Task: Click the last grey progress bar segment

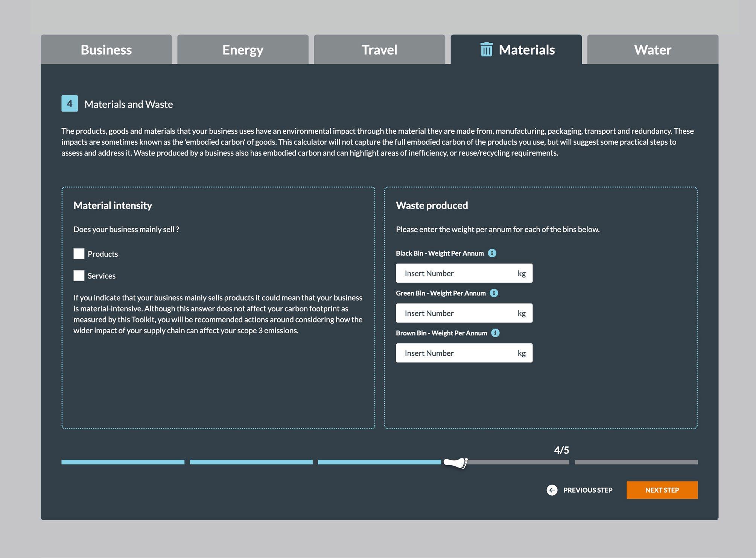Action: pyautogui.click(x=636, y=462)
